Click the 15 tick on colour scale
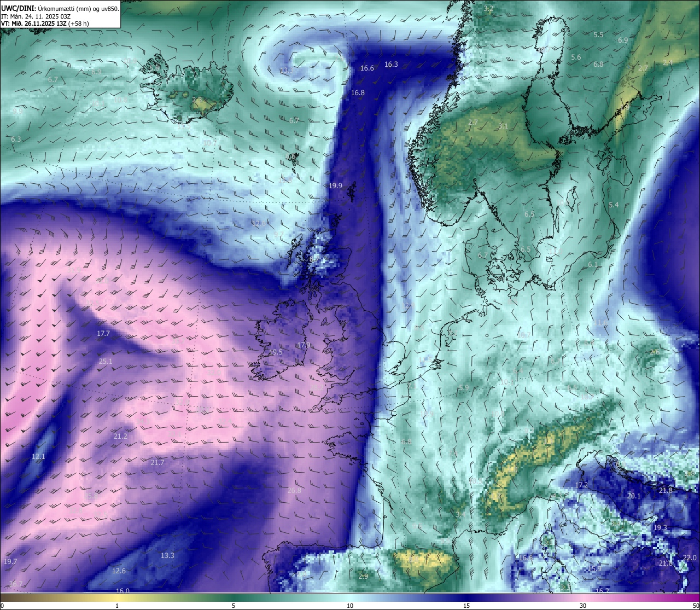 pyautogui.click(x=466, y=606)
